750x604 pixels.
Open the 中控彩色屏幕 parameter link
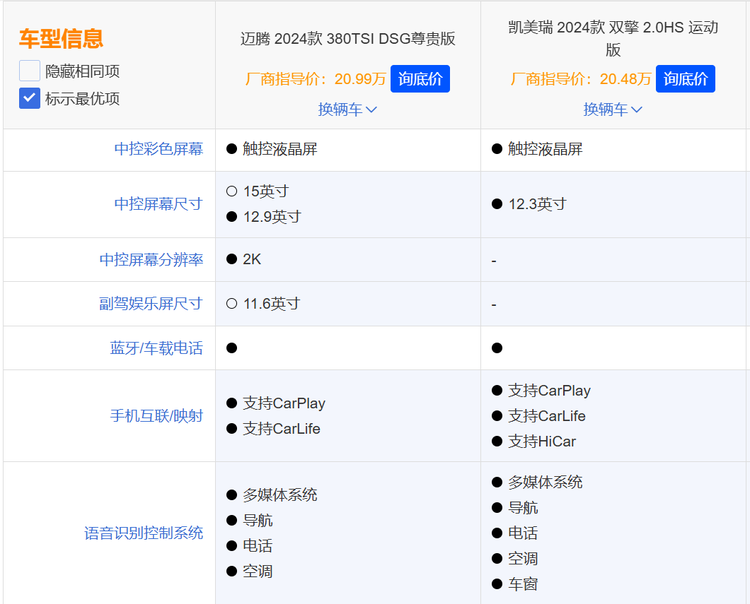158,149
